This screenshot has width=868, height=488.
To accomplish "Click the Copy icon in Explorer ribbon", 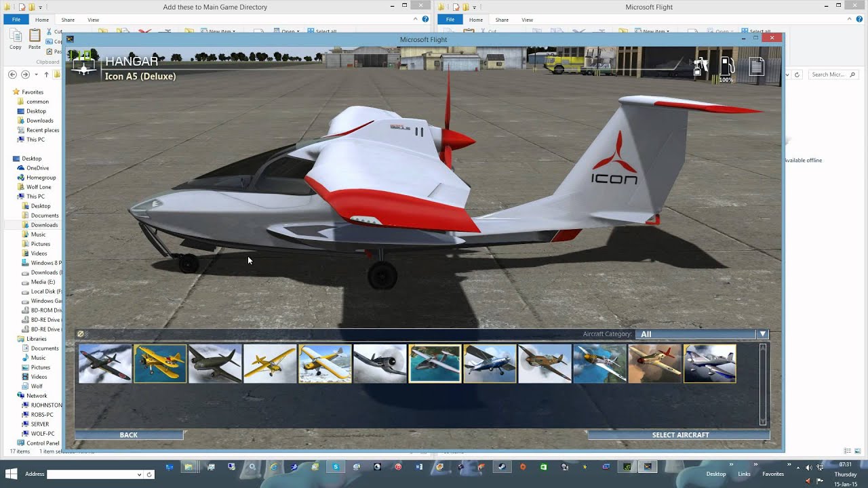I will pos(15,39).
